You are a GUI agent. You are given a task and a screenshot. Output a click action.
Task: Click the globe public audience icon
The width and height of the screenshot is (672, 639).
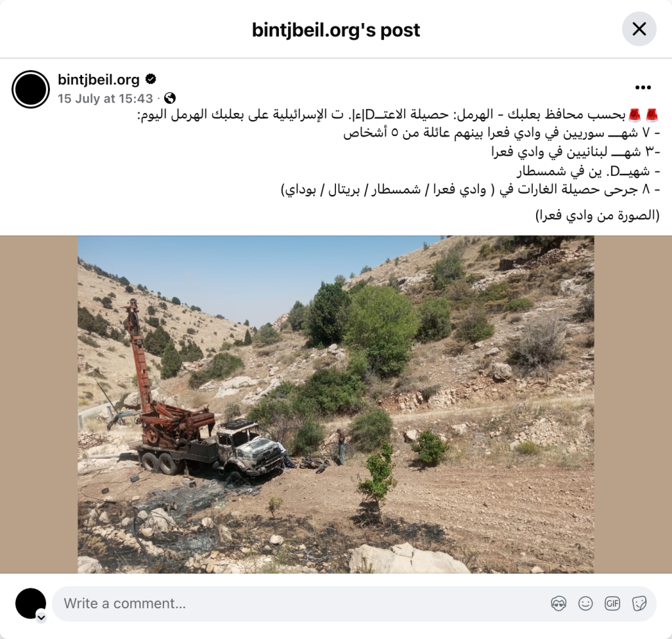170,99
